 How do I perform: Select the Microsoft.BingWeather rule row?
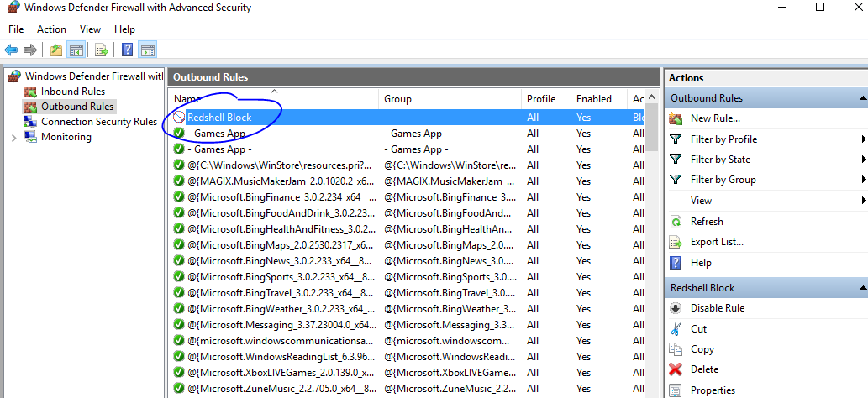pyautogui.click(x=407, y=309)
